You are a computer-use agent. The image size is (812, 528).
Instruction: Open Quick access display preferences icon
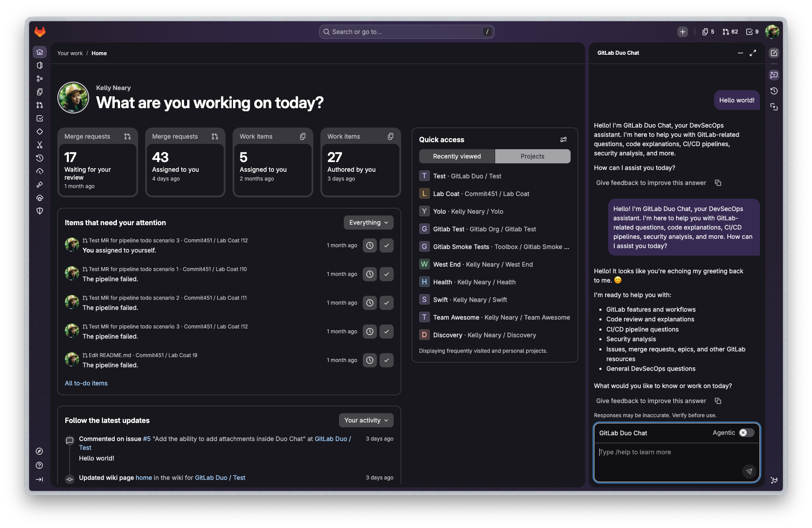[563, 139]
